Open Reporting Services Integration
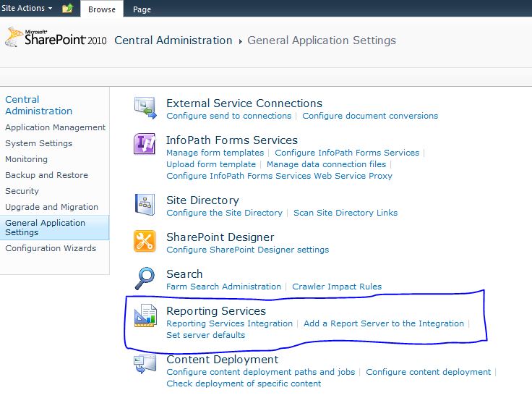Image resolution: width=532 pixels, height=411 pixels. [x=229, y=323]
